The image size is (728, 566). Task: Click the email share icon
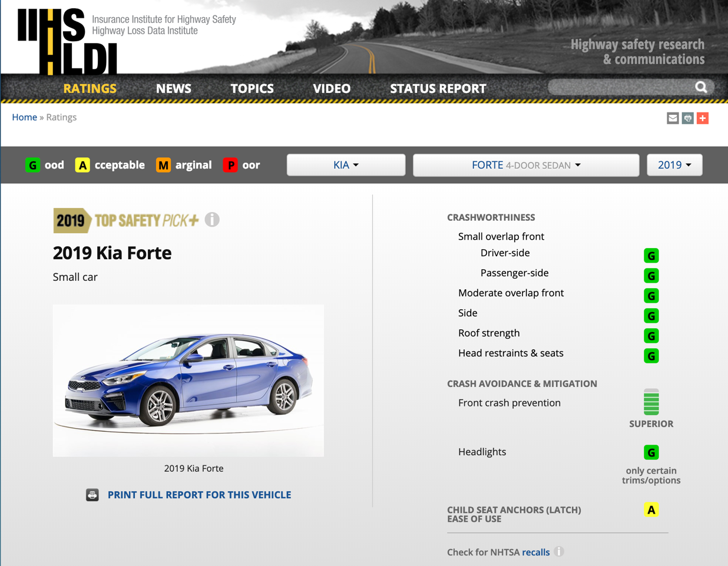click(673, 118)
